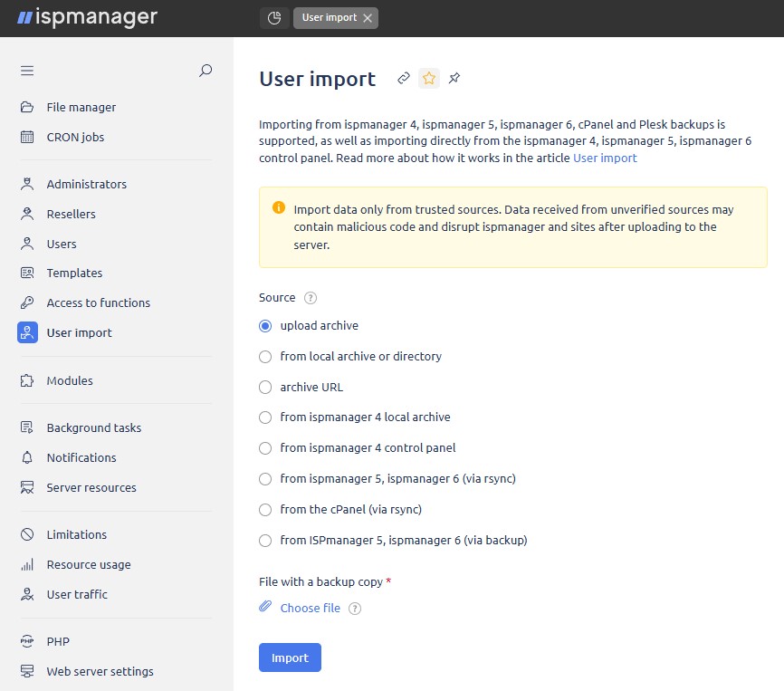The height and width of the screenshot is (691, 784).
Task: Select the archive URL option
Action: 265,387
